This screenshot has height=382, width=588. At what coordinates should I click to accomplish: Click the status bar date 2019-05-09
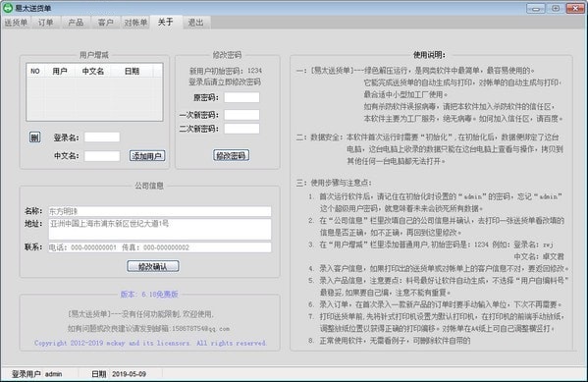(129, 374)
